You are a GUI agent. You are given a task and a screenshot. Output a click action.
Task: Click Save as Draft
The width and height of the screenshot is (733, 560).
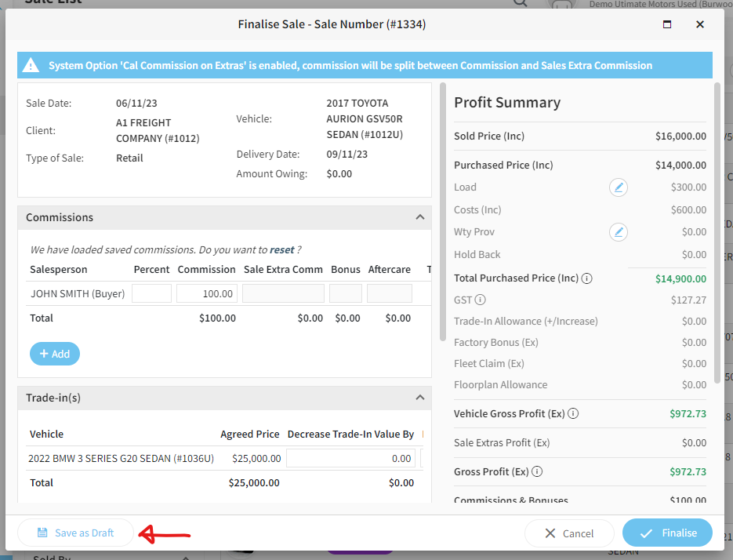[x=75, y=533]
